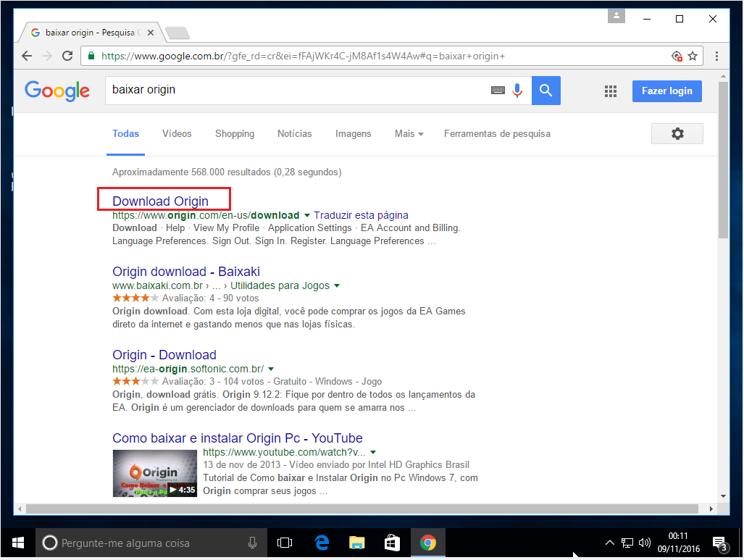Reload the current page

(67, 56)
